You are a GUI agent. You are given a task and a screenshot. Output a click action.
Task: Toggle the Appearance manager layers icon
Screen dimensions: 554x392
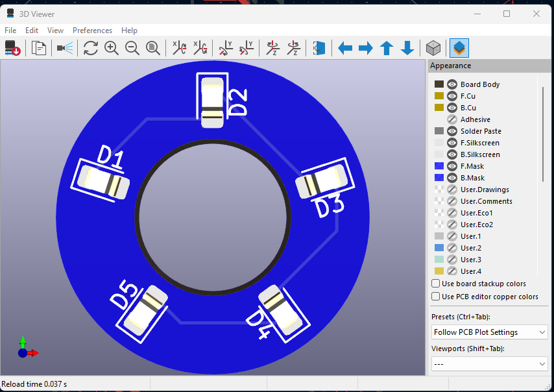pyautogui.click(x=459, y=48)
